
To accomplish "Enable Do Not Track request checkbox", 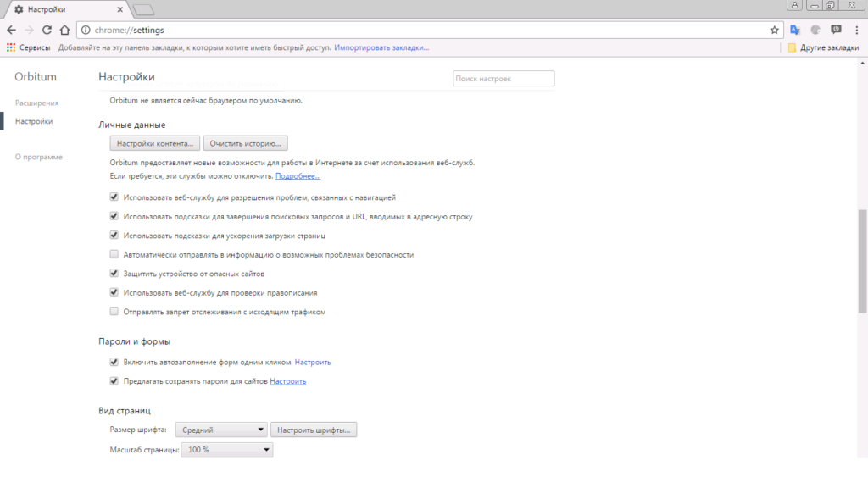I will pyautogui.click(x=114, y=312).
